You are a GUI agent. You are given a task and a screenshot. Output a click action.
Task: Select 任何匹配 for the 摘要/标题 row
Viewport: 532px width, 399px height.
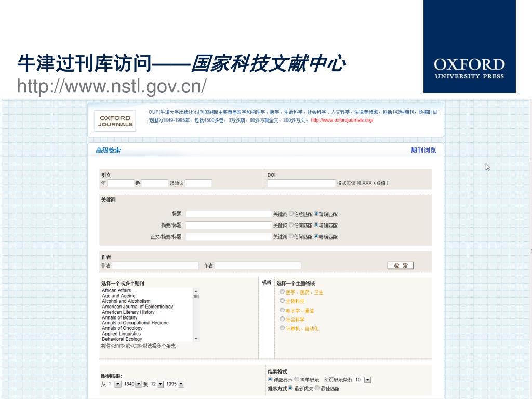(x=291, y=224)
